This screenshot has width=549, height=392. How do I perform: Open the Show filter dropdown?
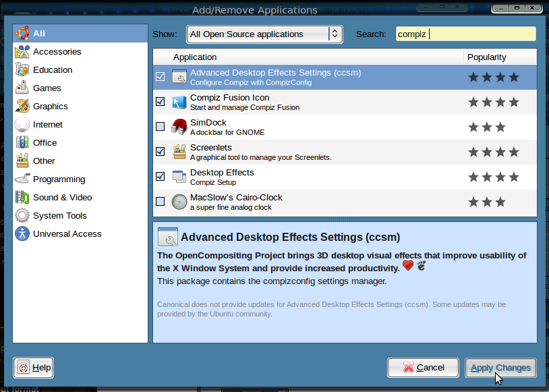[x=264, y=34]
